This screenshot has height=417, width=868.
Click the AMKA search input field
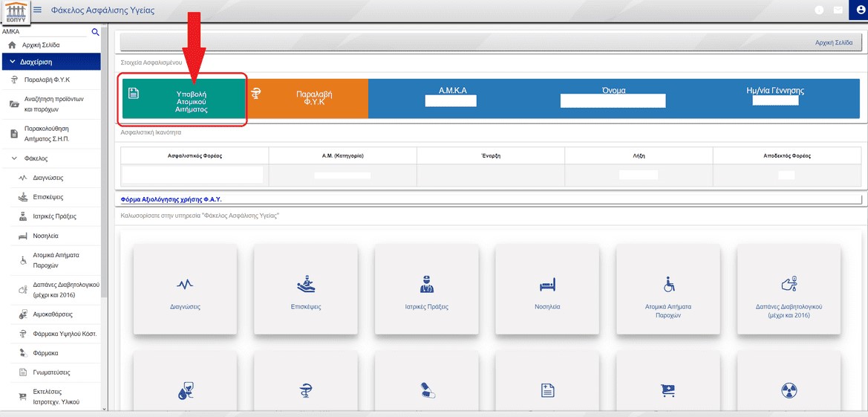tap(45, 32)
